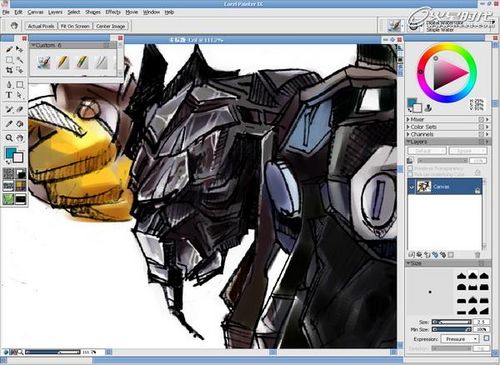
Task: Pick the Magic Wand tool
Action: click(x=20, y=60)
